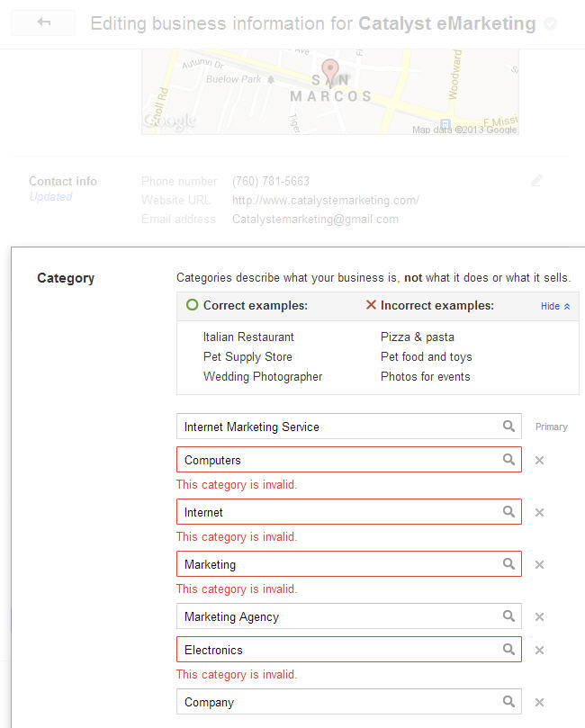This screenshot has height=728, width=585.
Task: Click the Contact info heading
Action: 63,181
